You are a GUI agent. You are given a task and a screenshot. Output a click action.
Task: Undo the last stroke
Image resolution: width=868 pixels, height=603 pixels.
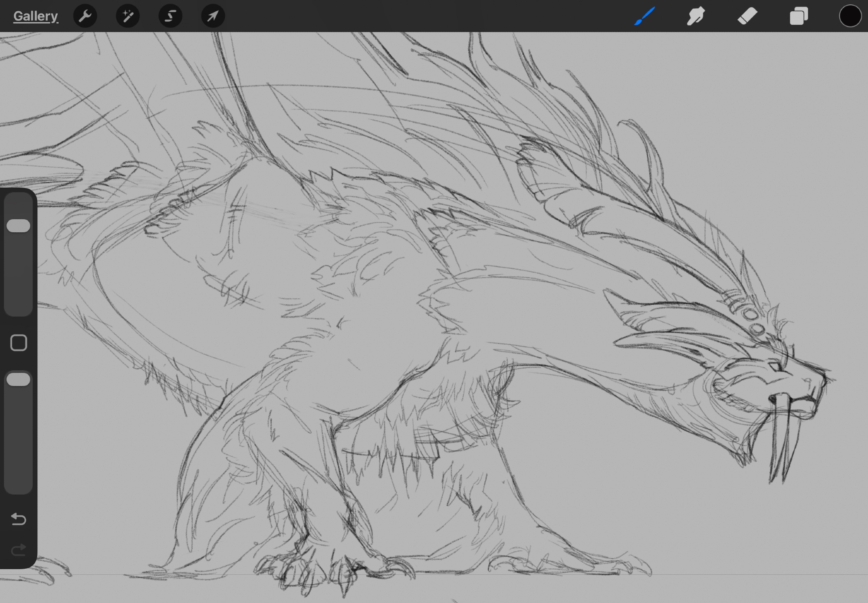(18, 519)
